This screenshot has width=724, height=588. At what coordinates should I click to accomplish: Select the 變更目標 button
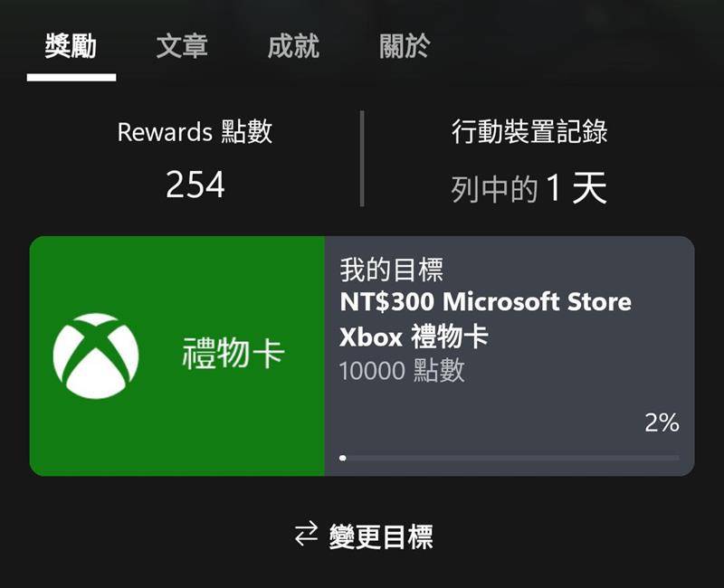[364, 536]
